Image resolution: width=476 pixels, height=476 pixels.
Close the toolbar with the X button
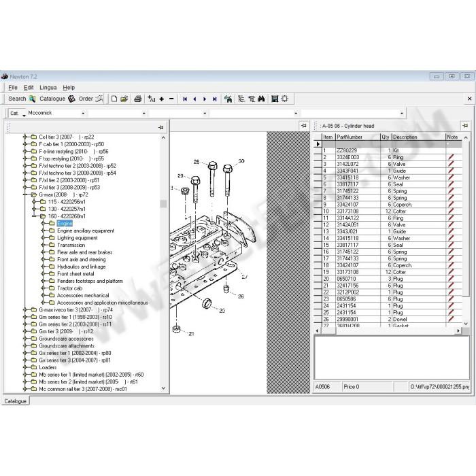470,99
